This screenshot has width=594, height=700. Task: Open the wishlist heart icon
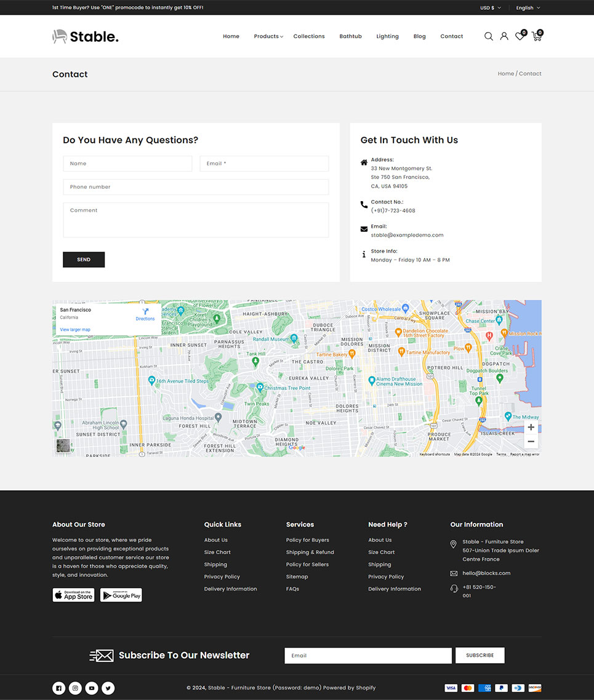click(520, 36)
